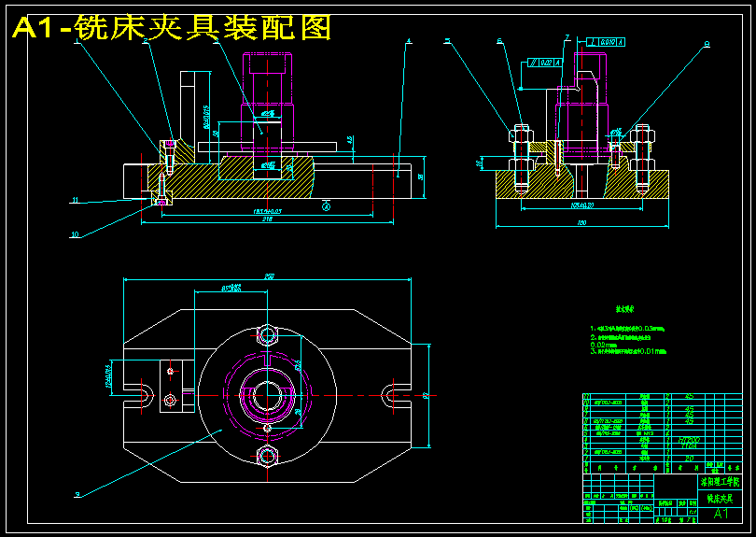Click the '4.5' dimension in front view

point(351,140)
